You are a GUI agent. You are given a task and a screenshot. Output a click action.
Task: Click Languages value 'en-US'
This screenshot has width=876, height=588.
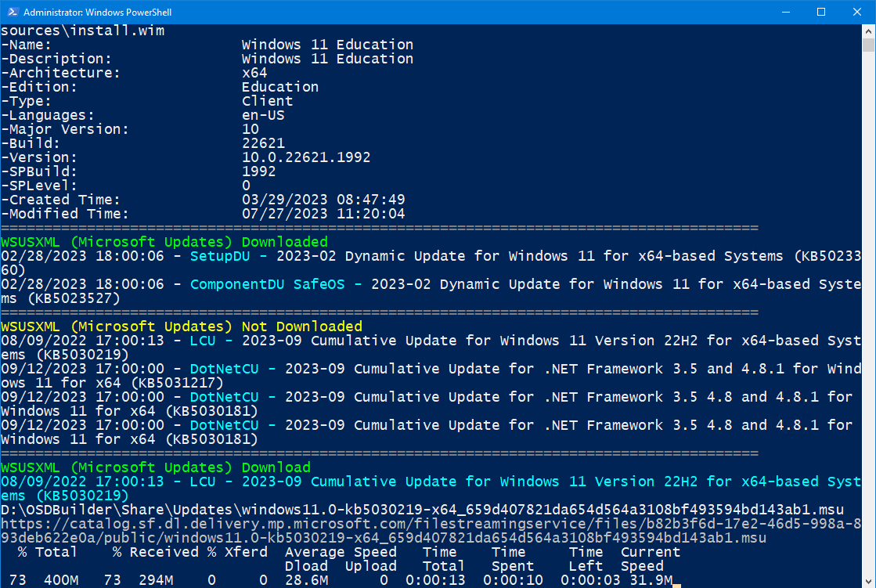click(263, 115)
